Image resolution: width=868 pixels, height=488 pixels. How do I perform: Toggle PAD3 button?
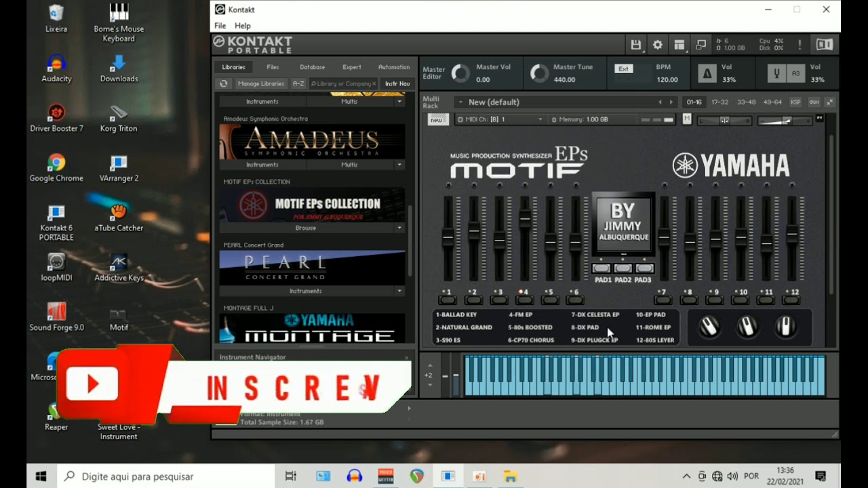644,269
